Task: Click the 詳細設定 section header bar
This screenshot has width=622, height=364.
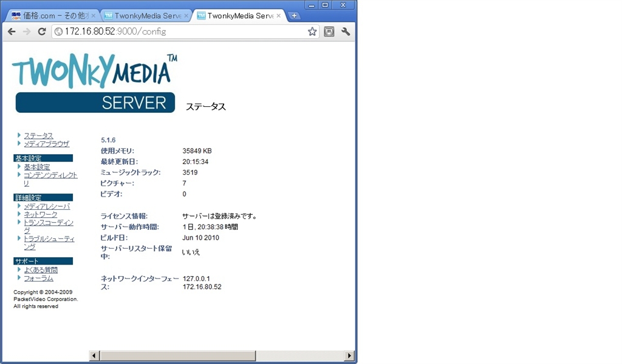Action: click(x=43, y=197)
